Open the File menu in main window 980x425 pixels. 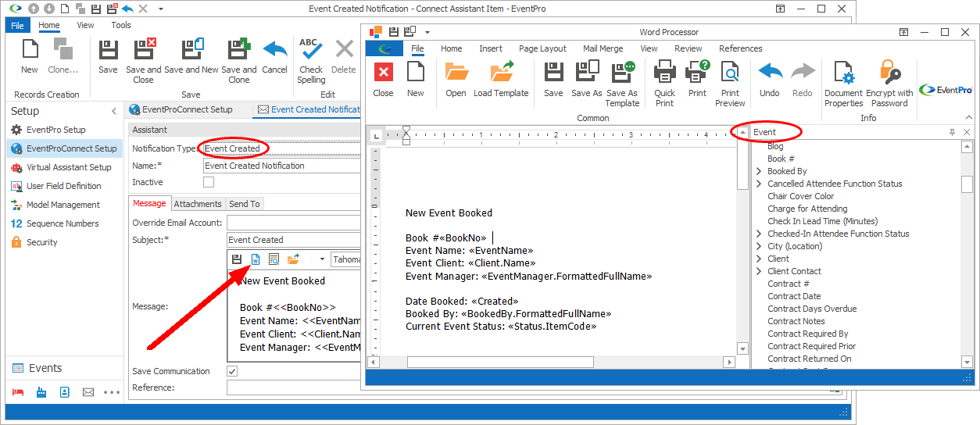point(16,25)
